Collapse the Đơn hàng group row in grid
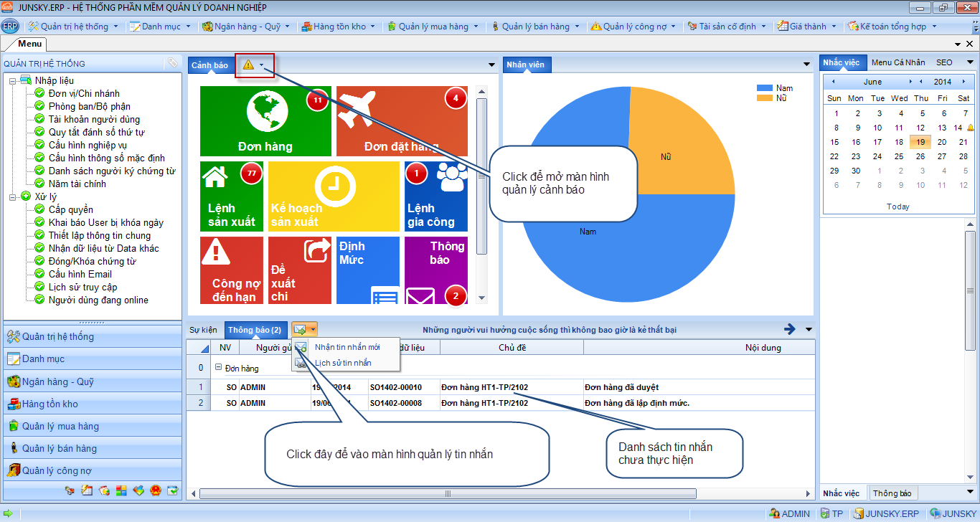The width and height of the screenshot is (980, 522). point(218,368)
